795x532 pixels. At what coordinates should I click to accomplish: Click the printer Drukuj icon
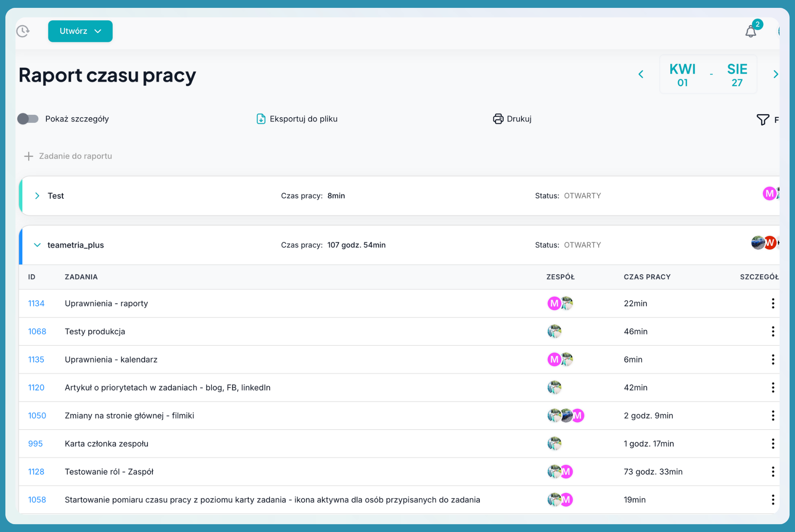coord(498,119)
